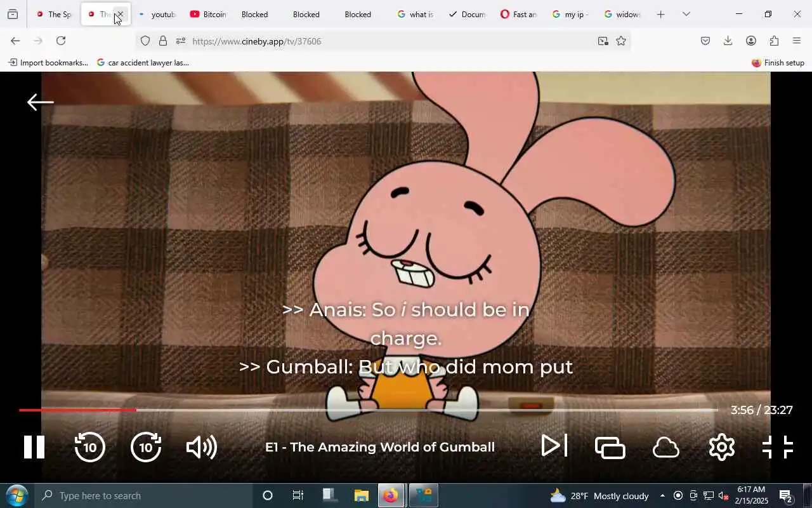
Task: Reload the current page
Action: (x=61, y=41)
